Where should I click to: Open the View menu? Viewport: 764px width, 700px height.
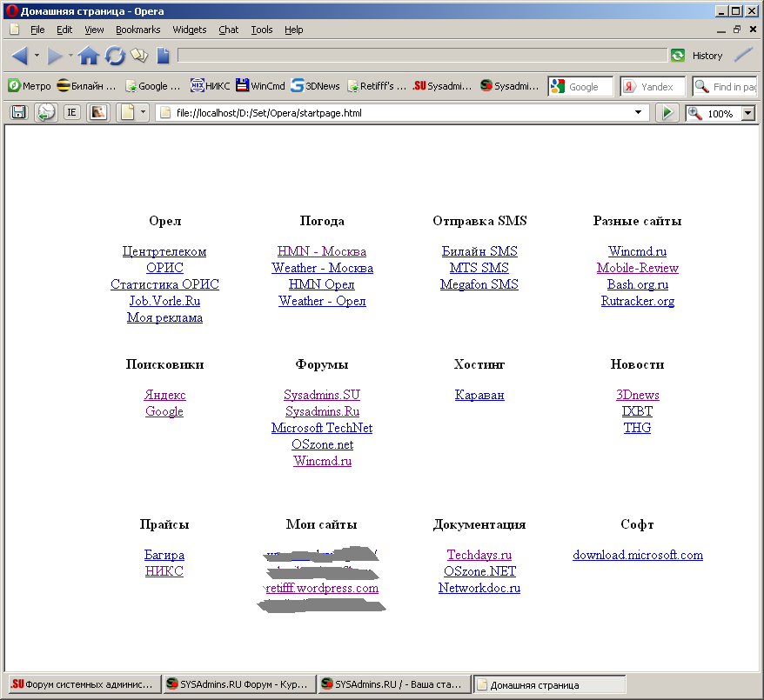(94, 30)
